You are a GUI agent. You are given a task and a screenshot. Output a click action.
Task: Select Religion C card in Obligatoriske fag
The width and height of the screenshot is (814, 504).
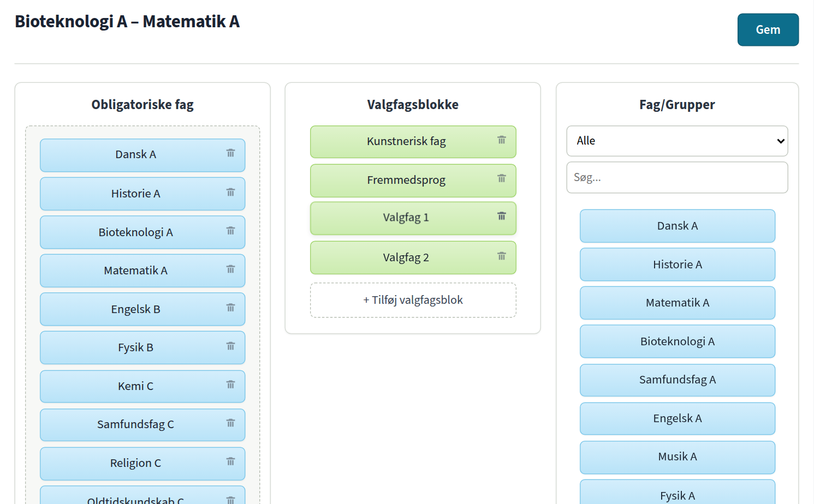pyautogui.click(x=142, y=463)
